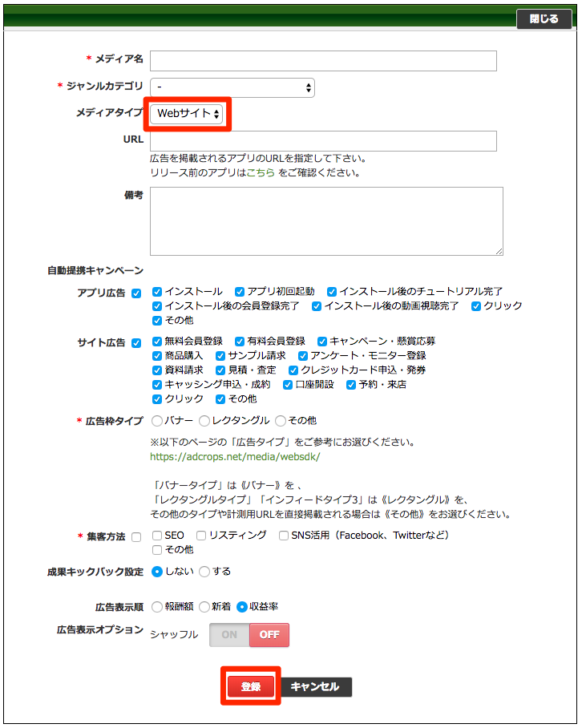Viewport: 582px width, 728px height.
Task: Check the SEO checkbox
Action: pos(157,536)
